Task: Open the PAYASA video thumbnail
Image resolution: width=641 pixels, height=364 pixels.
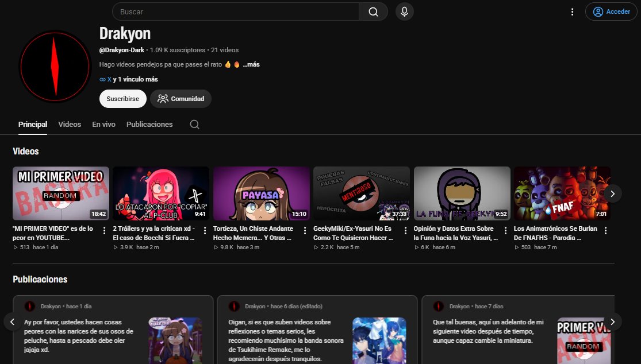Action: pos(261,193)
